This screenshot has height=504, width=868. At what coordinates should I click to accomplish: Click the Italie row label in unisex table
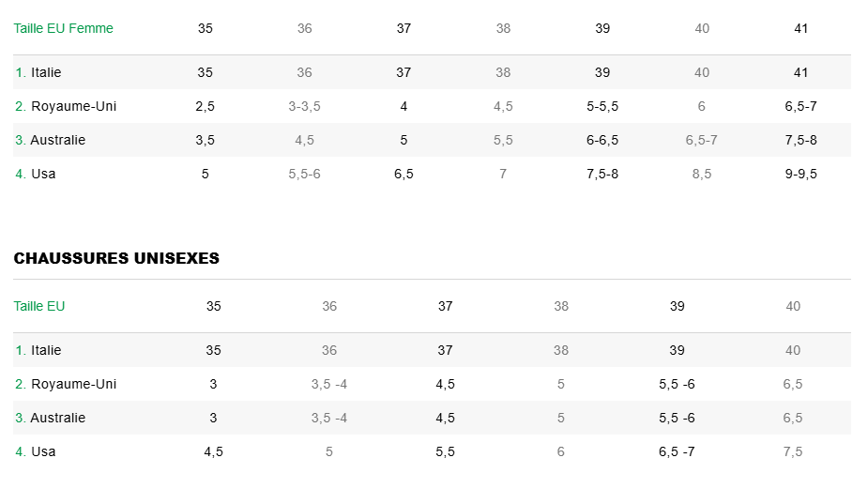pyautogui.click(x=46, y=350)
